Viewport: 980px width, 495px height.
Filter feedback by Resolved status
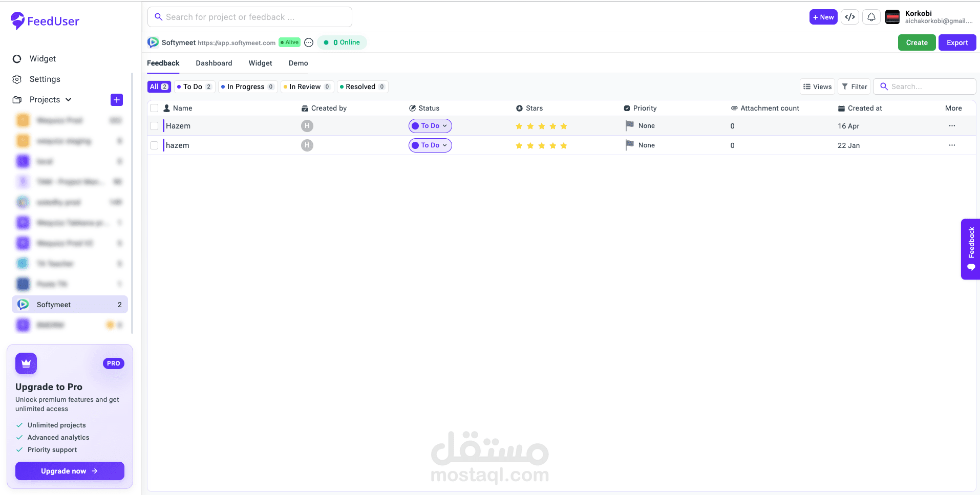click(363, 87)
